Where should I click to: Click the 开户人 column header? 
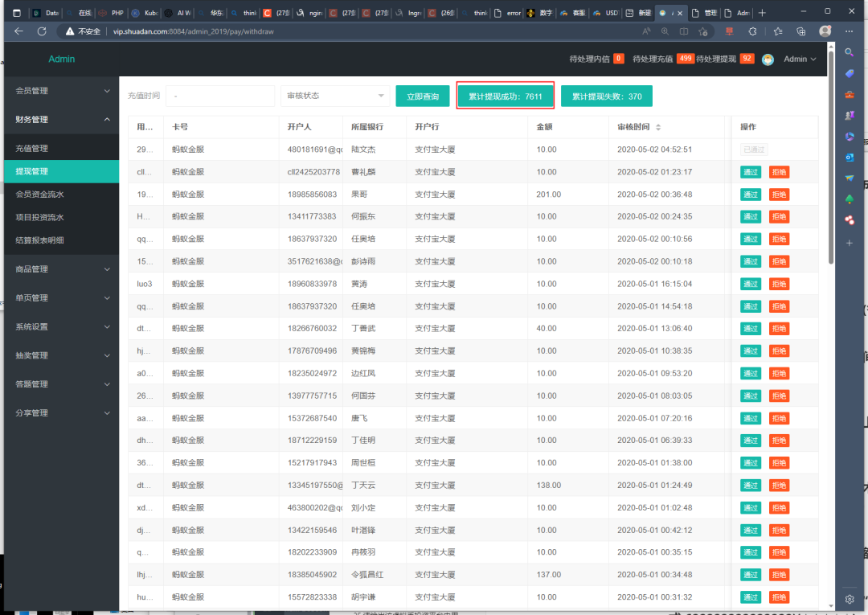[x=310, y=127]
